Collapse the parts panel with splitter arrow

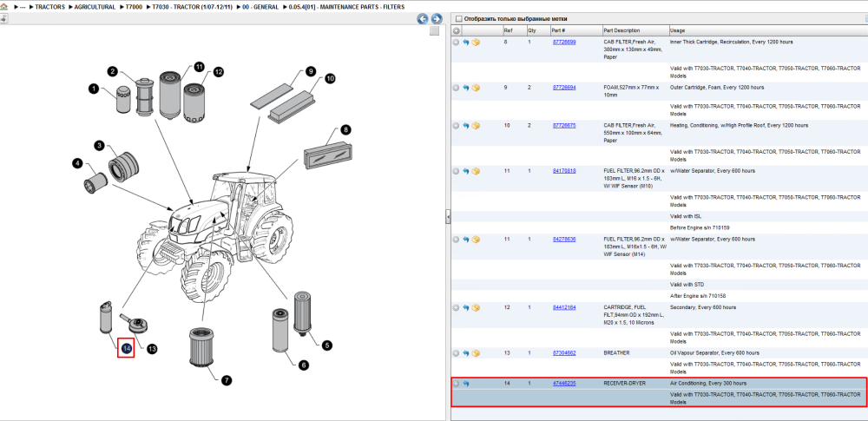pos(448,217)
